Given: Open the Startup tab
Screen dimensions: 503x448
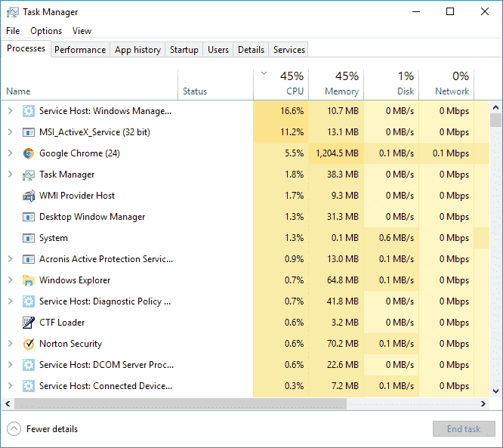Looking at the screenshot, I should [184, 50].
